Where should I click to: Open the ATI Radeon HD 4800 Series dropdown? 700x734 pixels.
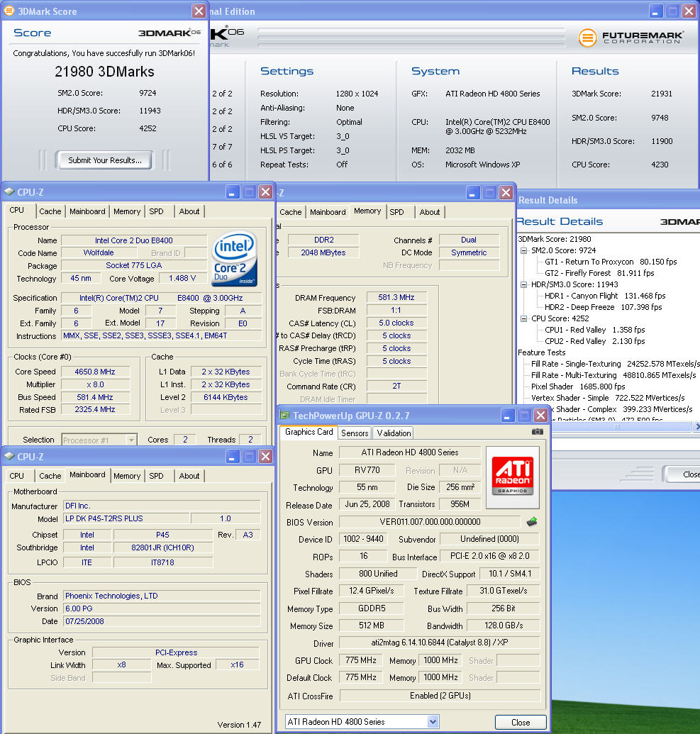pos(433,722)
